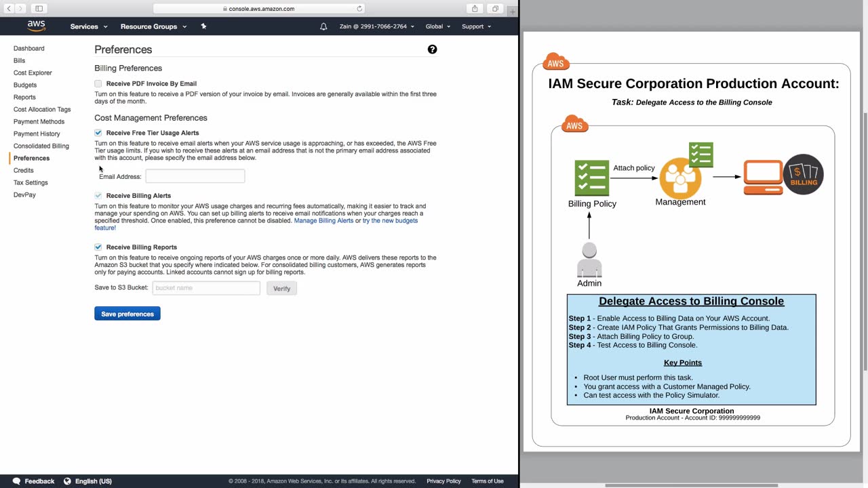
Task: Open the Terms of Use footer link
Action: [488, 481]
